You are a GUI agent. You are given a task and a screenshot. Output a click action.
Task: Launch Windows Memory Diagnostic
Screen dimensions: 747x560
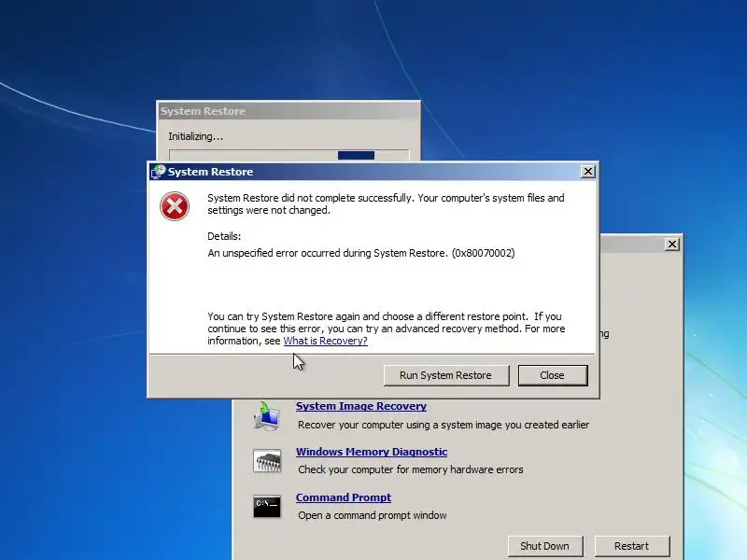[x=372, y=452]
